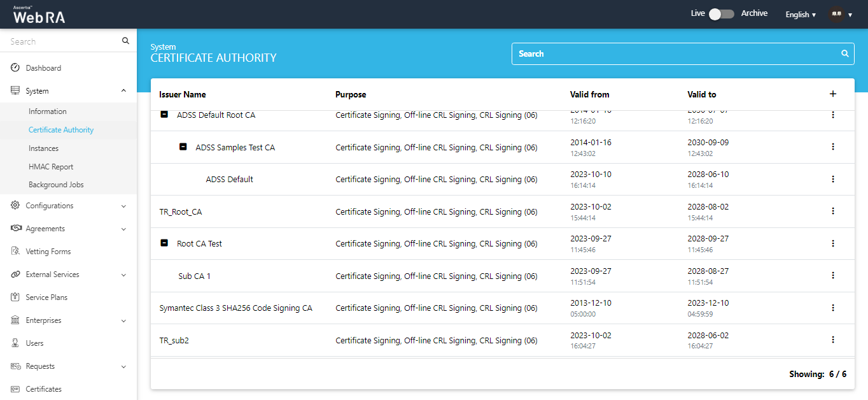Screen dimensions: 868x400
Task: Click the Certificate Authority search field
Action: (x=675, y=54)
